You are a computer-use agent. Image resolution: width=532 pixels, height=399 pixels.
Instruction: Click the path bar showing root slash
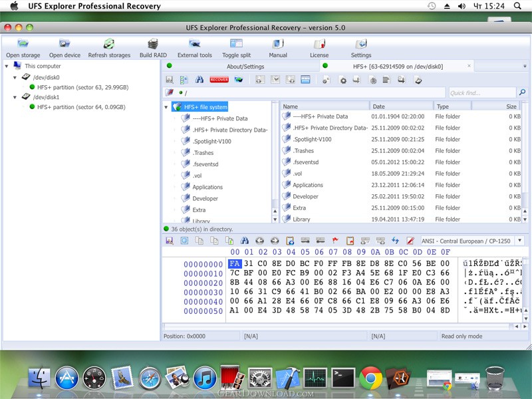(x=304, y=92)
